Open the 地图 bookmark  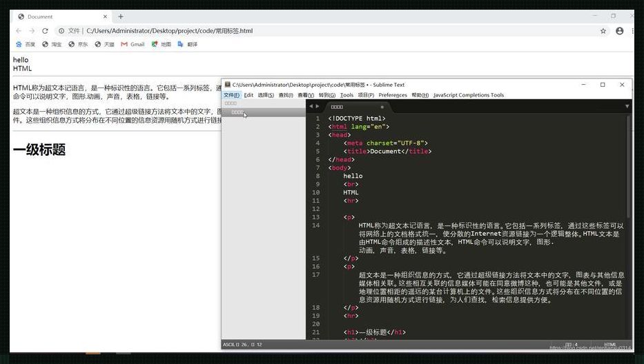161,44
